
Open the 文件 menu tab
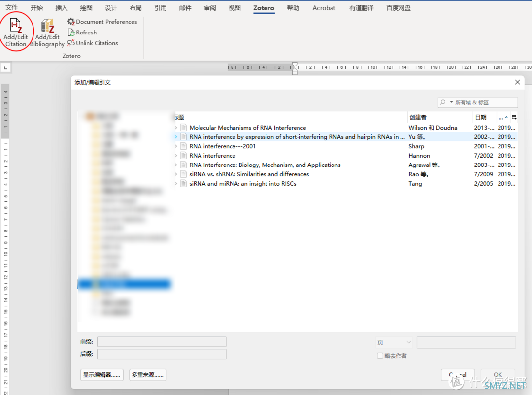point(12,8)
